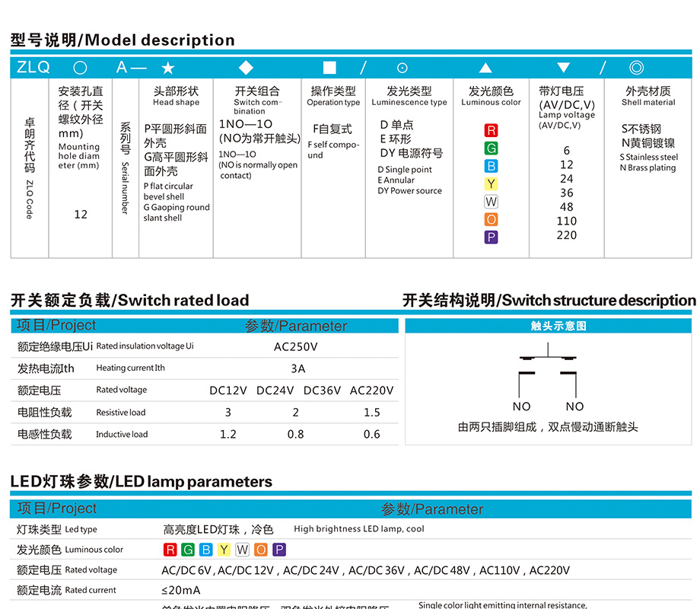Choose the yellow Y swatch in model table
This screenshot has width=700, height=609.
pyautogui.click(x=491, y=184)
